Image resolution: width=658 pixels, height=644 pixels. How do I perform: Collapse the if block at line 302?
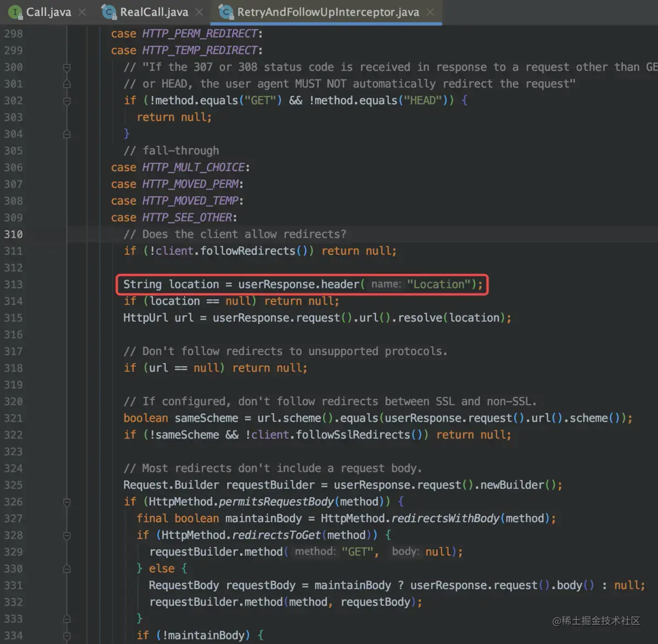pyautogui.click(x=66, y=101)
